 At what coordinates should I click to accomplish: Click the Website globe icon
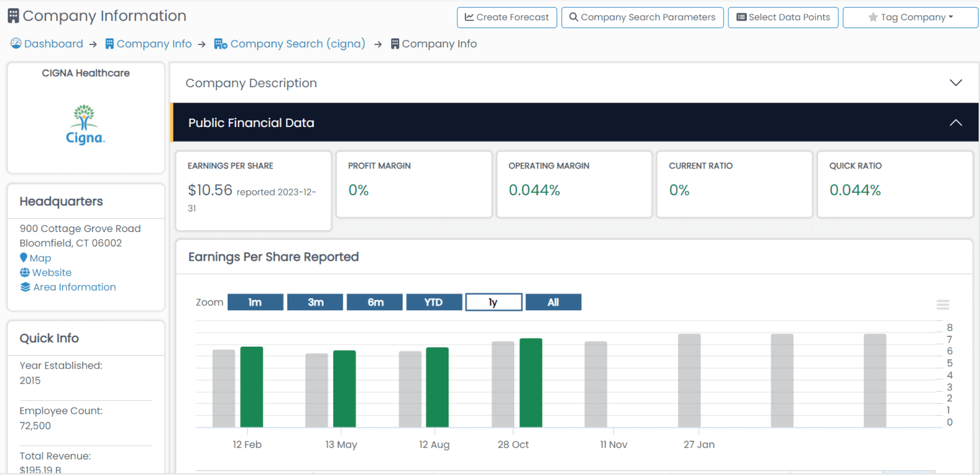[x=25, y=273]
